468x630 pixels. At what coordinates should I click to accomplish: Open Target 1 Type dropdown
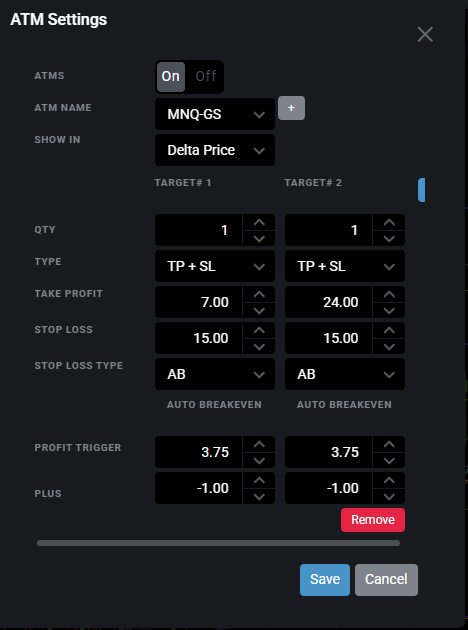(215, 266)
